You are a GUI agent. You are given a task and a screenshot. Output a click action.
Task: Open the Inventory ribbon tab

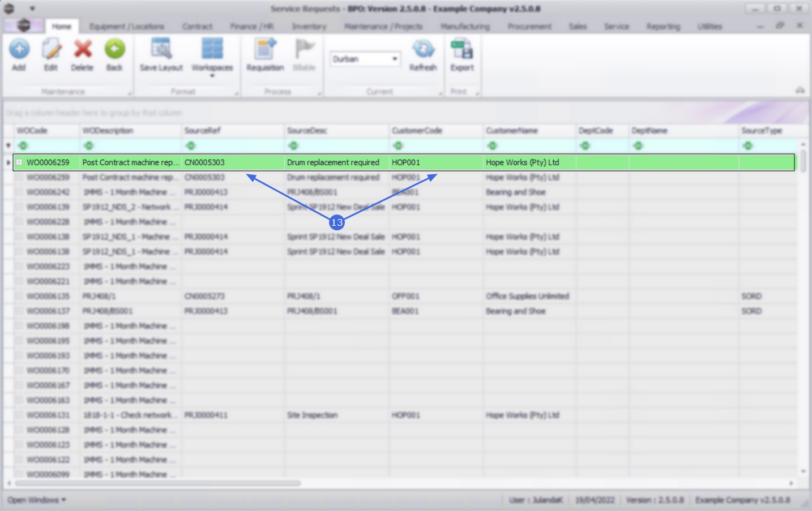[x=309, y=27]
